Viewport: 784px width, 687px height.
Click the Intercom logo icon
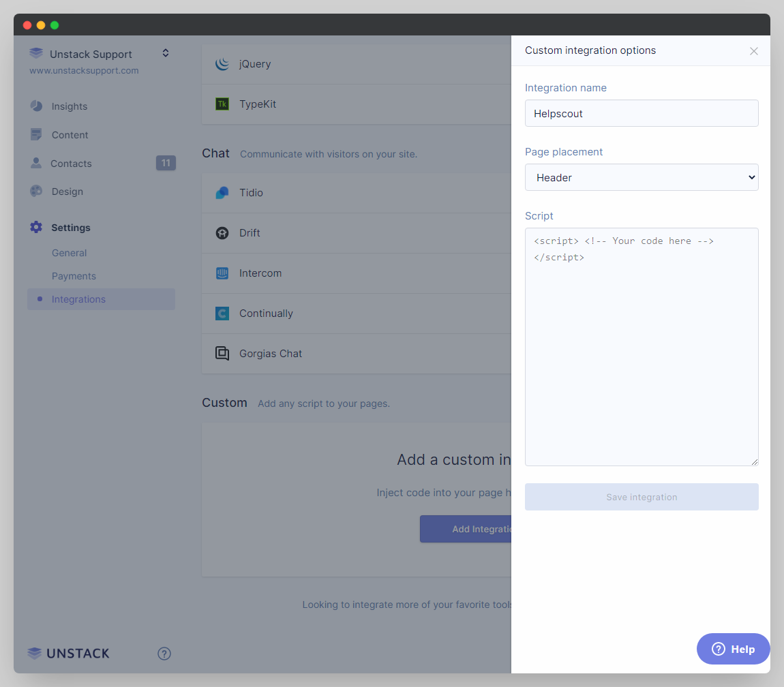point(222,273)
